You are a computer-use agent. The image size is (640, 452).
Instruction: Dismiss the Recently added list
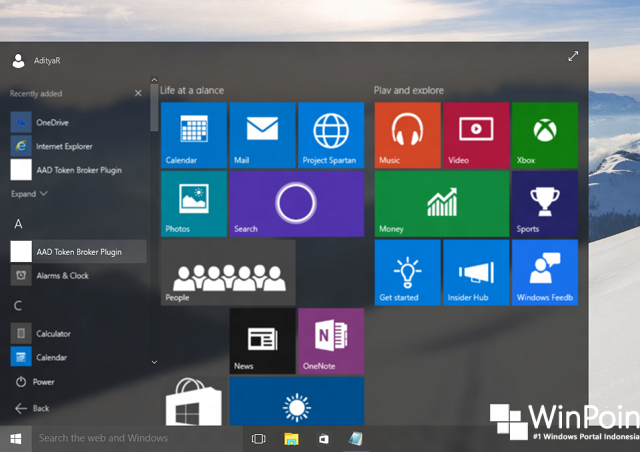click(138, 94)
